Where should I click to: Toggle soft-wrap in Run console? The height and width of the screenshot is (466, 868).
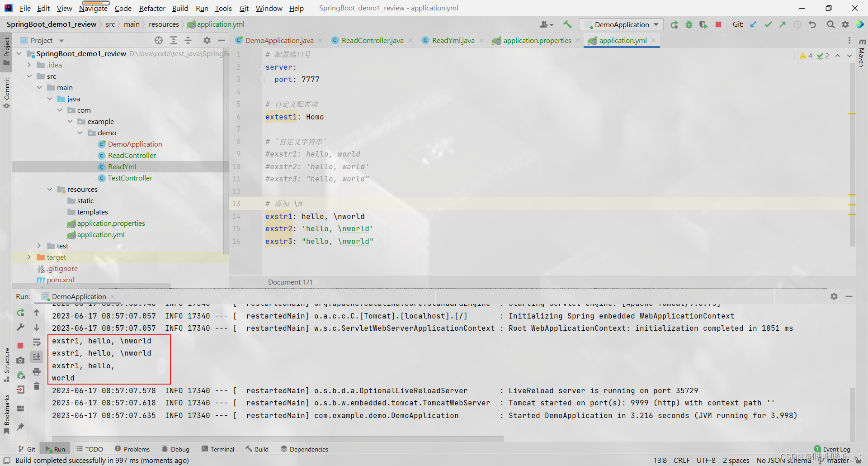(37, 342)
